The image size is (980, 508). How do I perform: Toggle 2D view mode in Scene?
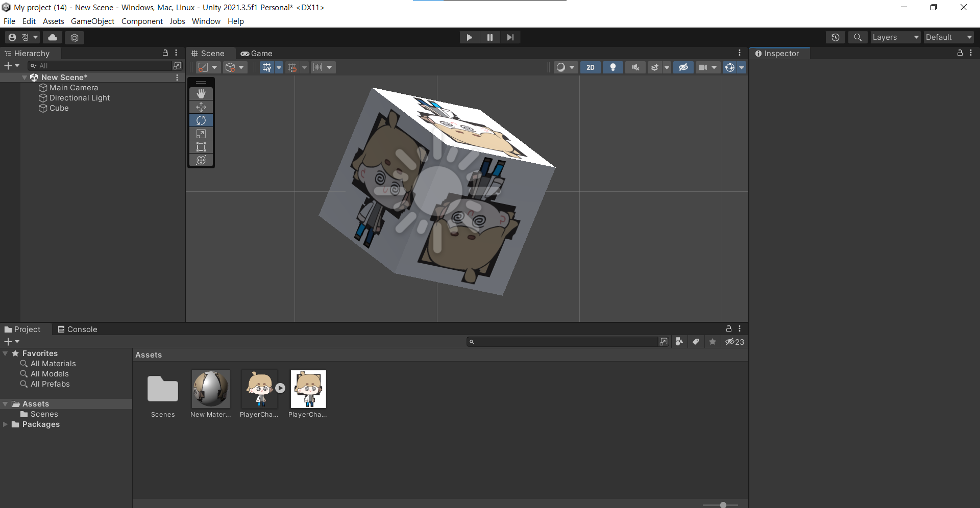(591, 67)
